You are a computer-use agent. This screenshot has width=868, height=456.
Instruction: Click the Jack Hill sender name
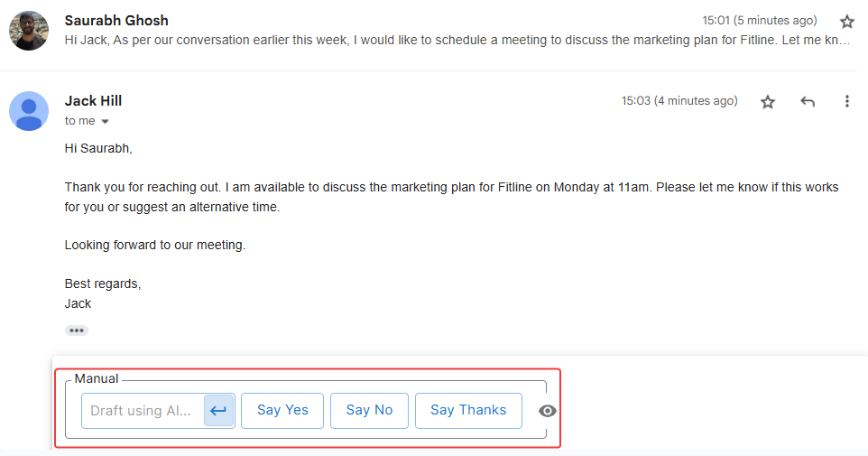tap(93, 101)
